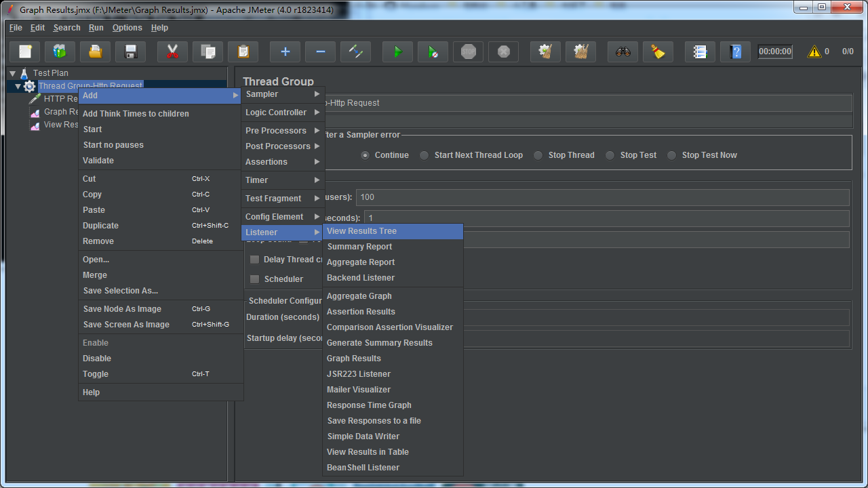
Task: Select Response Time Graph listener
Action: (393, 405)
